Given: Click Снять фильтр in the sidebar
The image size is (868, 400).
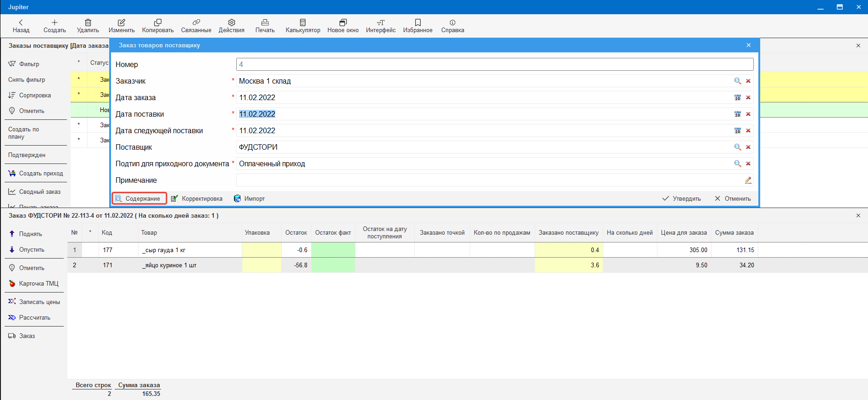Looking at the screenshot, I should [x=27, y=79].
